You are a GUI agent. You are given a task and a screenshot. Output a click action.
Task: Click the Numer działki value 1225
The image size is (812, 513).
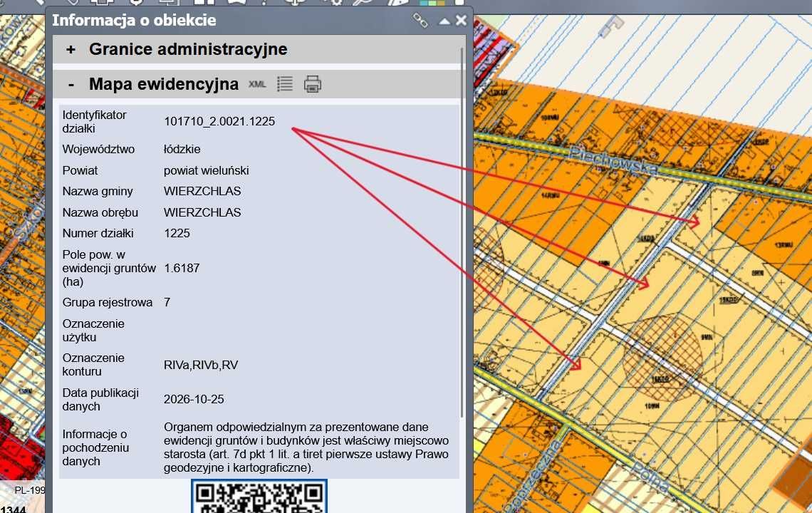point(177,233)
